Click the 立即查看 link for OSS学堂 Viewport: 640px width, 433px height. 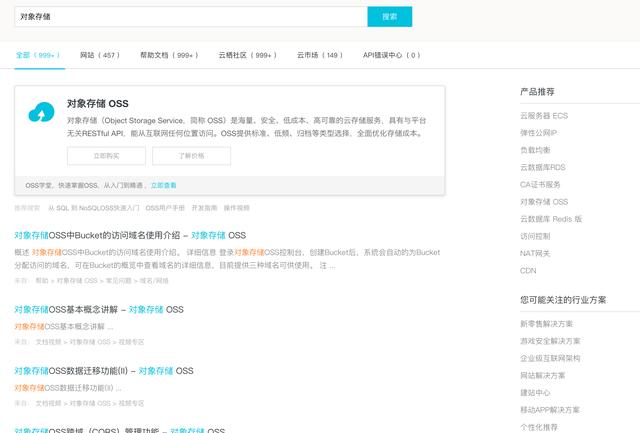163,185
